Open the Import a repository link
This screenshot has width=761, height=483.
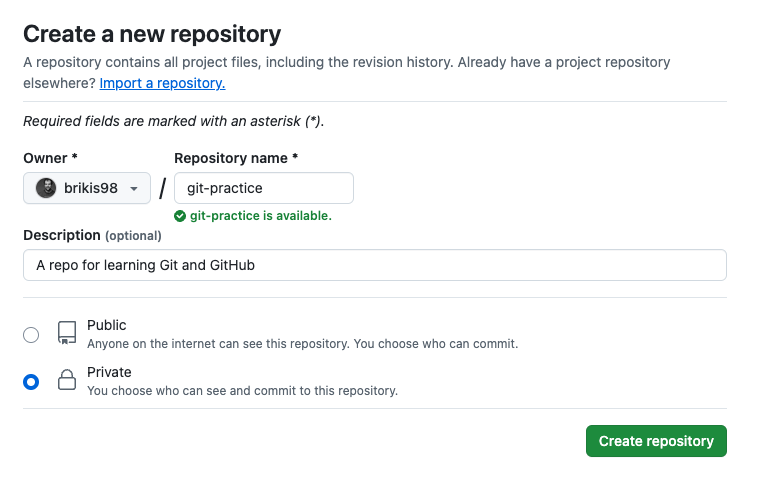coord(162,83)
